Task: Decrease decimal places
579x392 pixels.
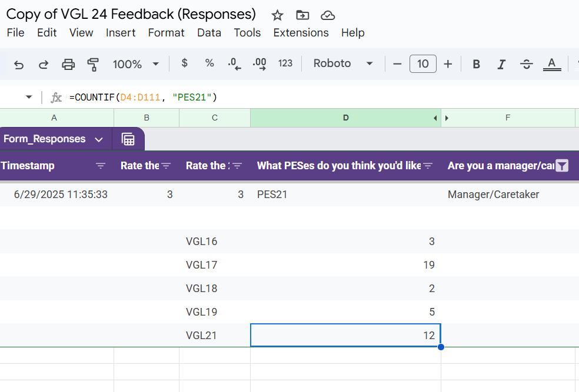Action: tap(234, 64)
